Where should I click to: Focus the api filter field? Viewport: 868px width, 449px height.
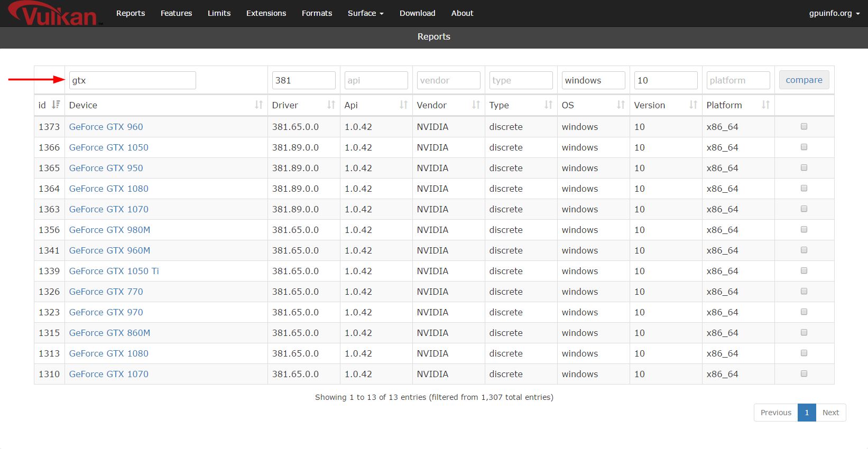376,80
